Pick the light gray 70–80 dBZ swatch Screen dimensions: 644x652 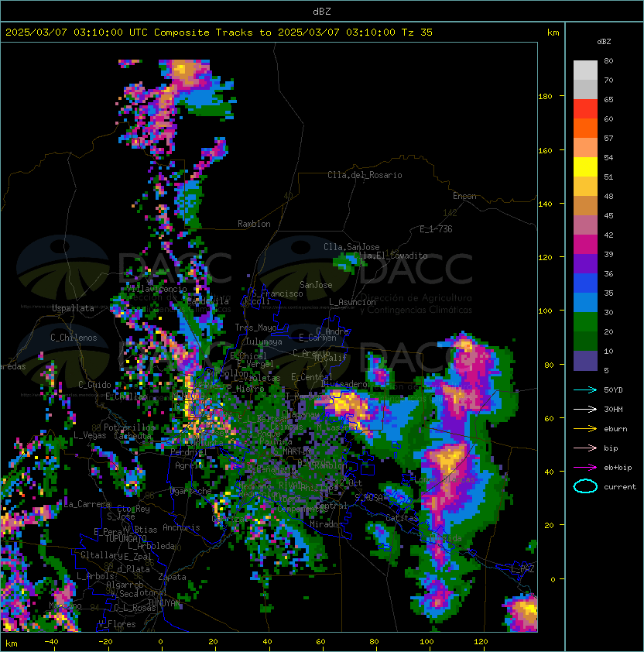(x=585, y=70)
